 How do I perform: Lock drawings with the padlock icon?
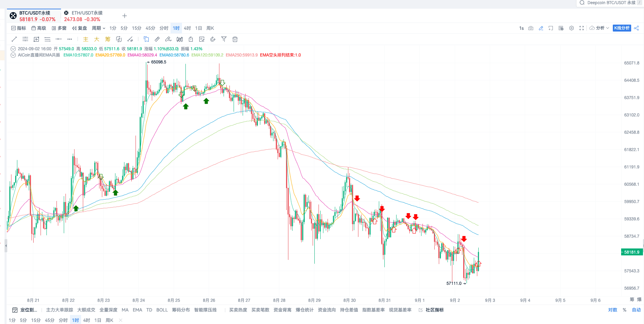(191, 39)
